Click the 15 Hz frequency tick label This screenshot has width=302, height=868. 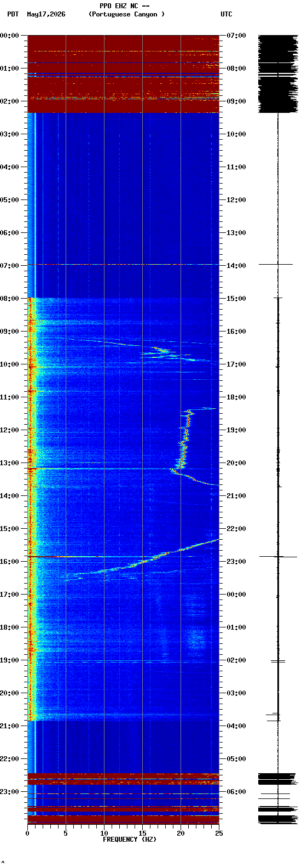tap(142, 833)
